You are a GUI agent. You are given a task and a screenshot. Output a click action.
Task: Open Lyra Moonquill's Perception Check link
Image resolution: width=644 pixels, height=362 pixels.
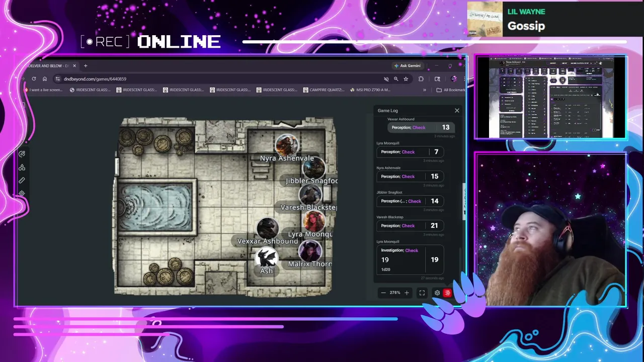click(408, 152)
